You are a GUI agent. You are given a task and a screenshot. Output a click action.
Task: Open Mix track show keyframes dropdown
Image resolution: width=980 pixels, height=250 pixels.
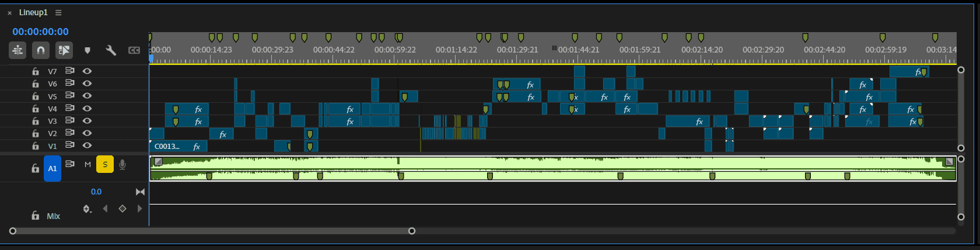pyautogui.click(x=87, y=209)
